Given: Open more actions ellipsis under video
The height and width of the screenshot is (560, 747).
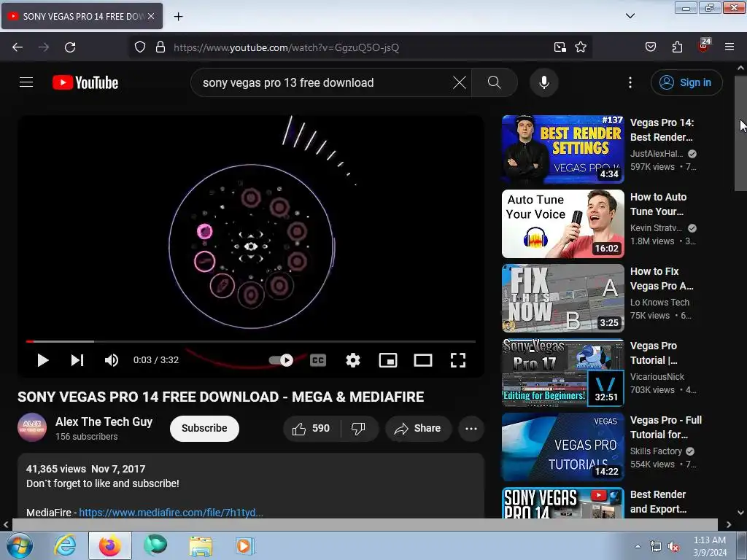Looking at the screenshot, I should pos(471,429).
